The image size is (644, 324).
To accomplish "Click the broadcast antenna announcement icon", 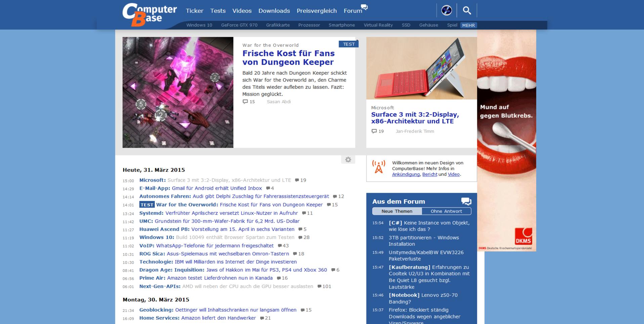I will pos(379,167).
